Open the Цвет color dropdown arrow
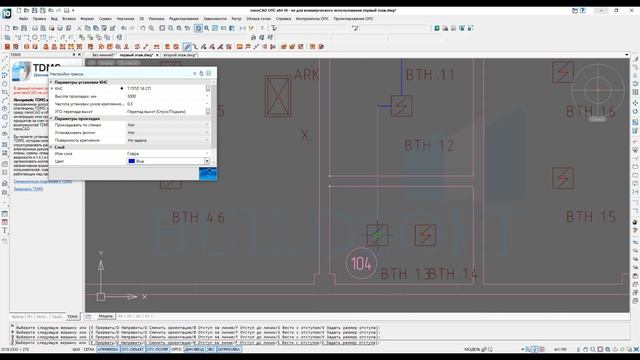This screenshot has width=640, height=360. (207, 161)
